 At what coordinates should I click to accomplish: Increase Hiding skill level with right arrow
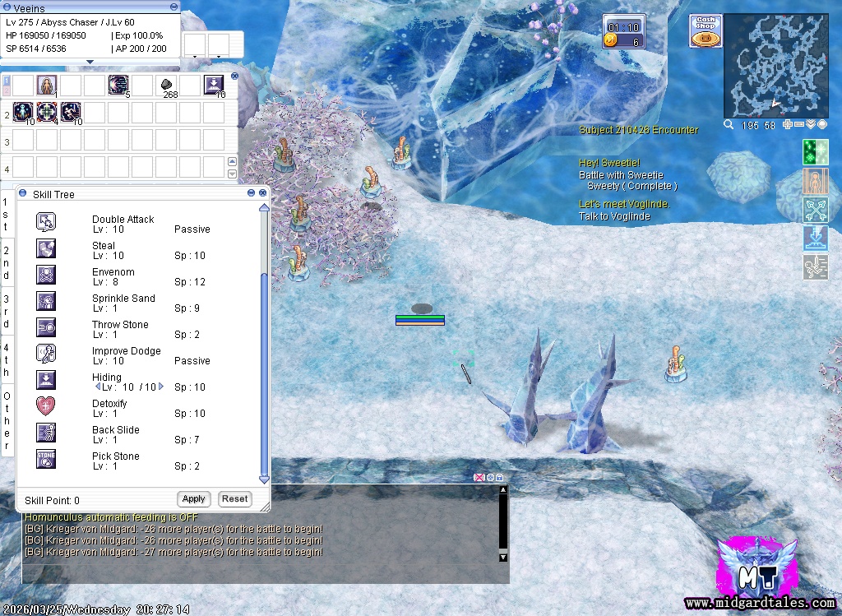click(161, 387)
